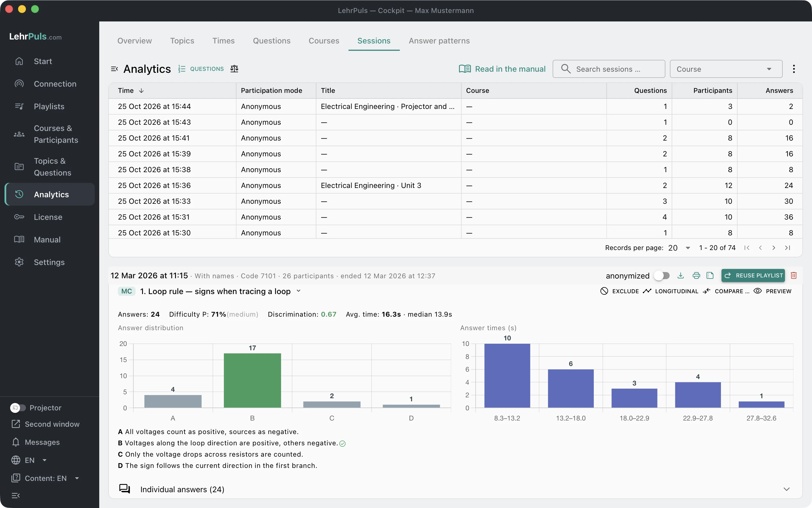Screen dimensions: 812x508
Task: Open the Course filter dropdown
Action: point(726,69)
